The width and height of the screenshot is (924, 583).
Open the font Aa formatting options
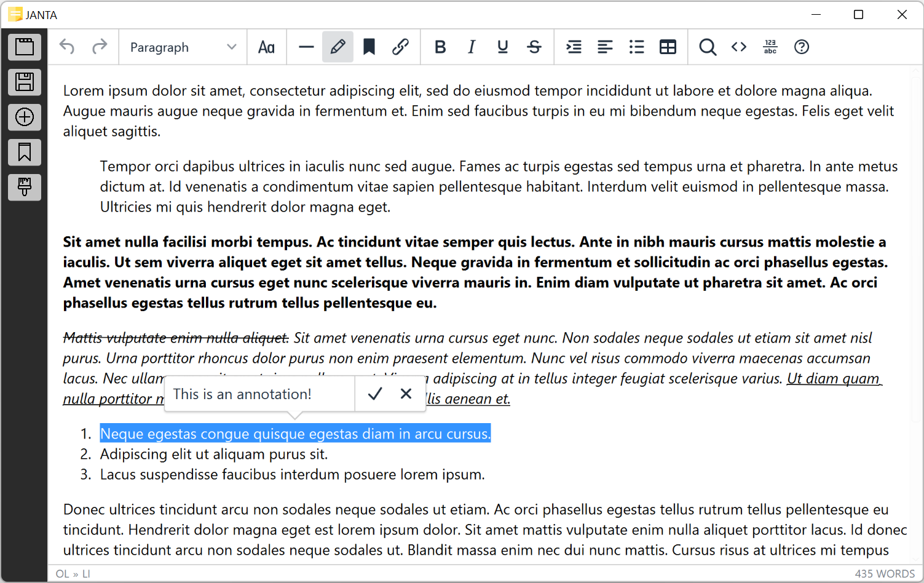point(266,47)
